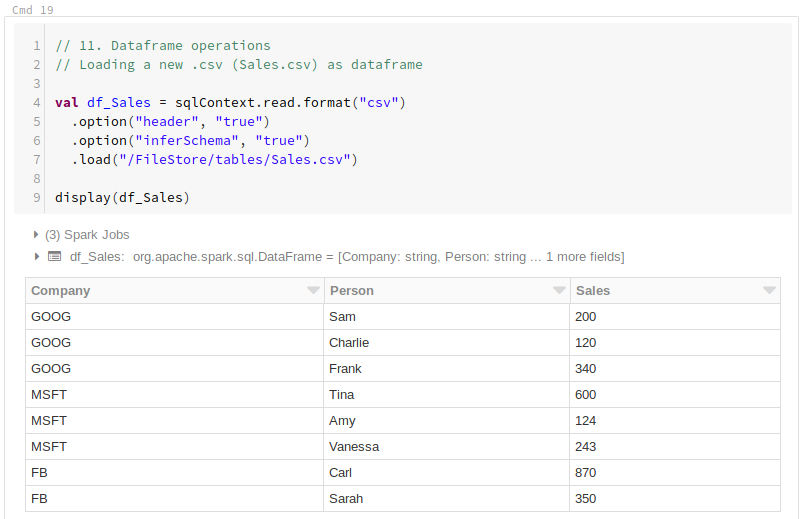The image size is (803, 519).
Task: Click line number 4 in the gutter
Action: 37,102
